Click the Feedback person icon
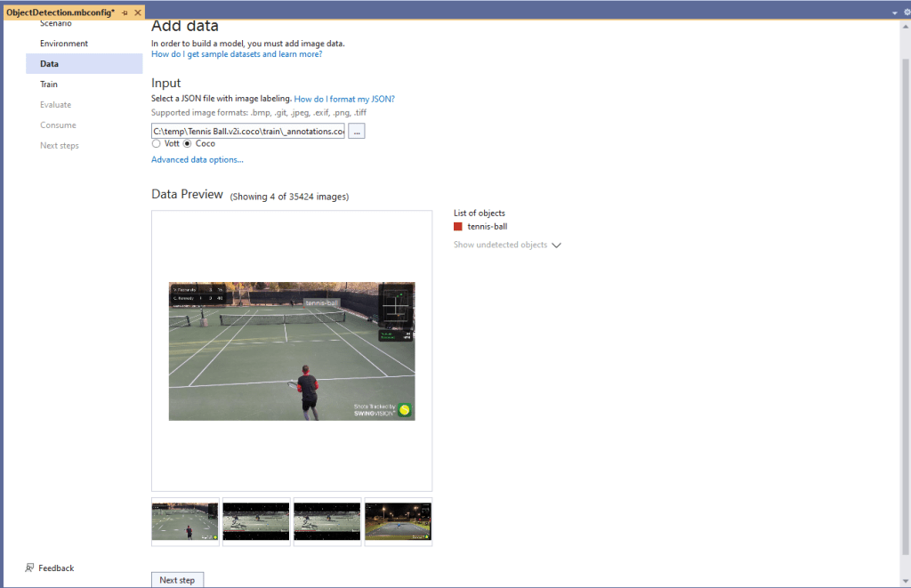This screenshot has width=911, height=588. click(x=30, y=568)
